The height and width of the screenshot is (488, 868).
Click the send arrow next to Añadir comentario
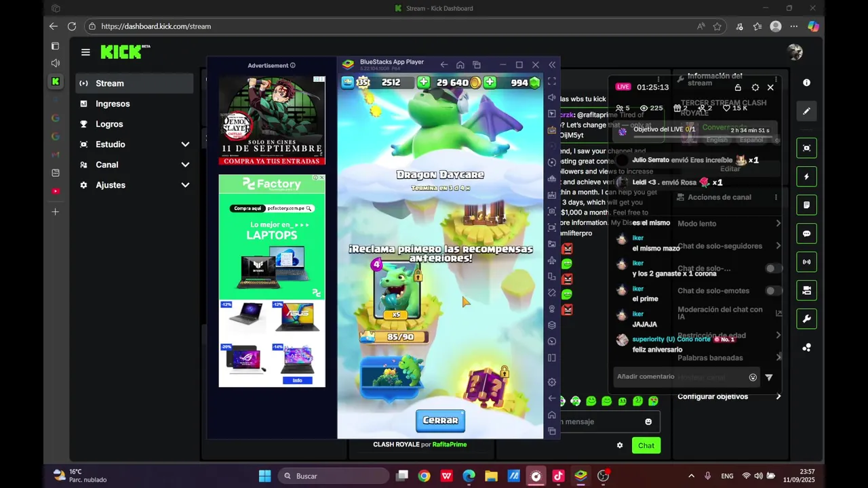click(x=768, y=378)
